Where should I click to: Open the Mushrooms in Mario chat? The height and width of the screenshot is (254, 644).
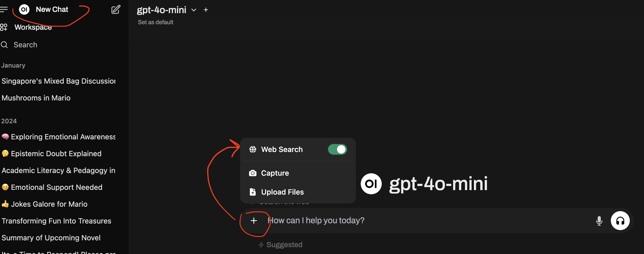(36, 98)
